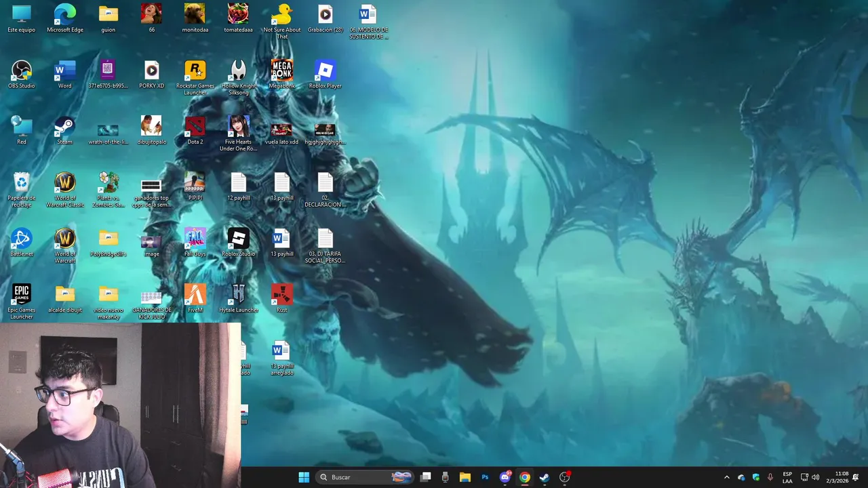This screenshot has width=868, height=488.
Task: Open the tomatedaaa image file
Action: tap(238, 18)
